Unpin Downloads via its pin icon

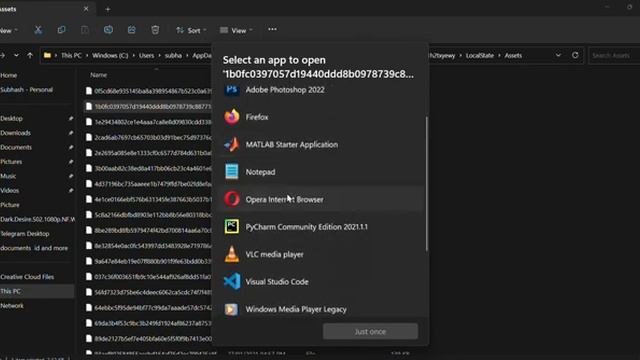pos(71,133)
